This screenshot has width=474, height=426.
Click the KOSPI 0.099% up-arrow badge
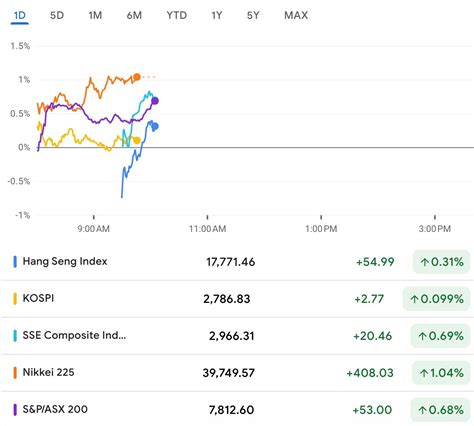pyautogui.click(x=436, y=299)
